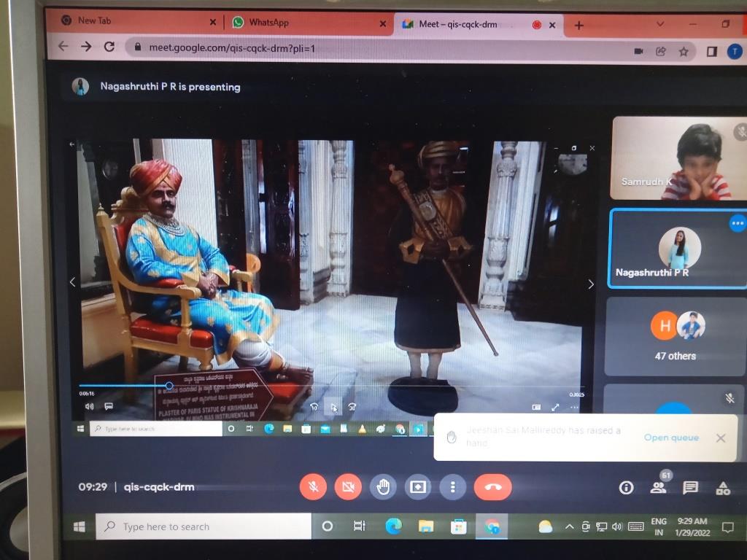Click the share page icon in address bar
The height and width of the screenshot is (560, 747).
[x=661, y=52]
